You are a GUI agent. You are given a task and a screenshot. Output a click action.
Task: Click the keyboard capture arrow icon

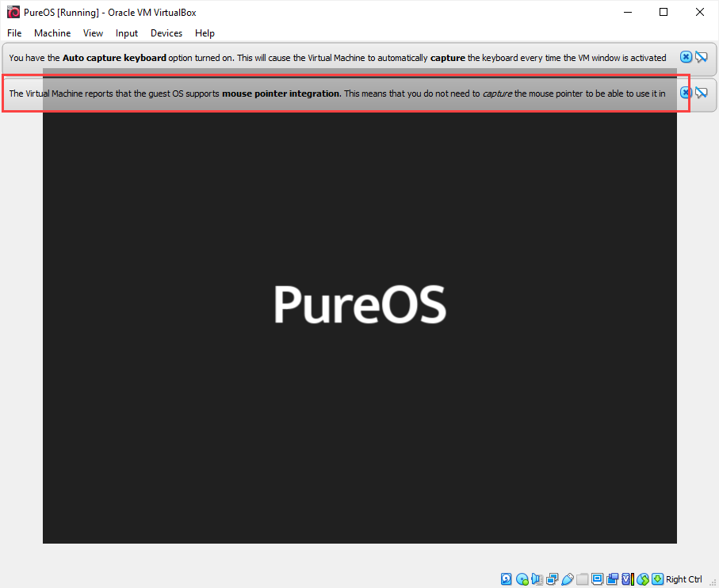pos(658,578)
